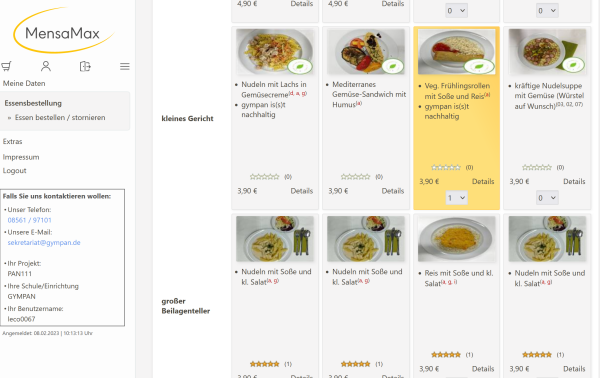Toggle the hamburger menu icon
This screenshot has height=378, width=600.
(125, 67)
